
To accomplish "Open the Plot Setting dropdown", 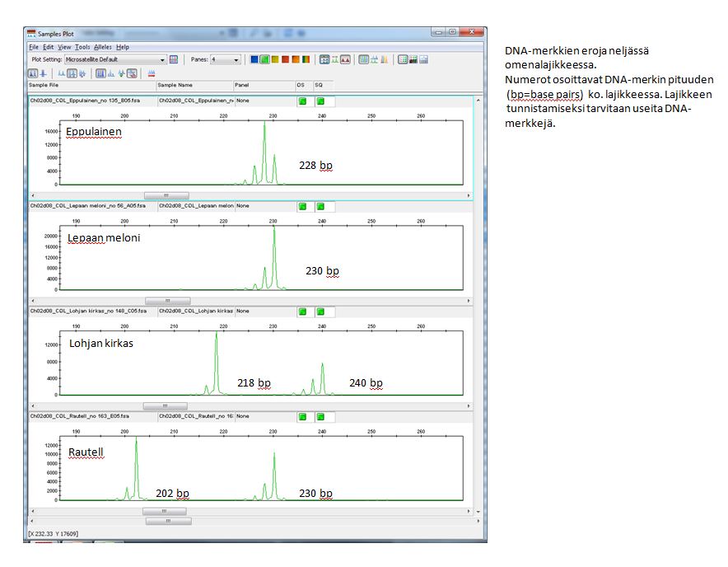I will 162,60.
